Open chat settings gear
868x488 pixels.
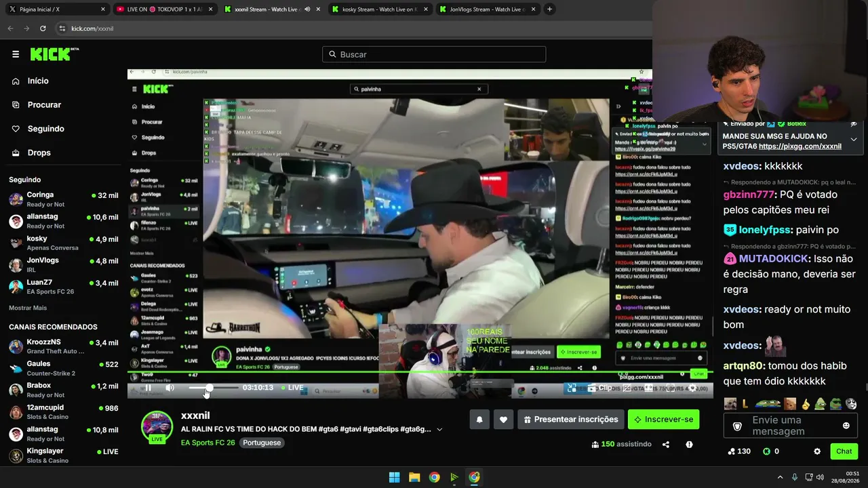click(x=817, y=451)
